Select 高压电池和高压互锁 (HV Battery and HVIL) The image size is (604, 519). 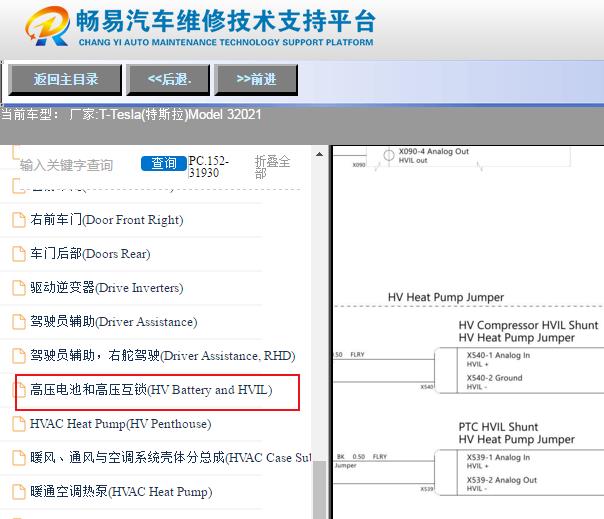[x=151, y=390]
